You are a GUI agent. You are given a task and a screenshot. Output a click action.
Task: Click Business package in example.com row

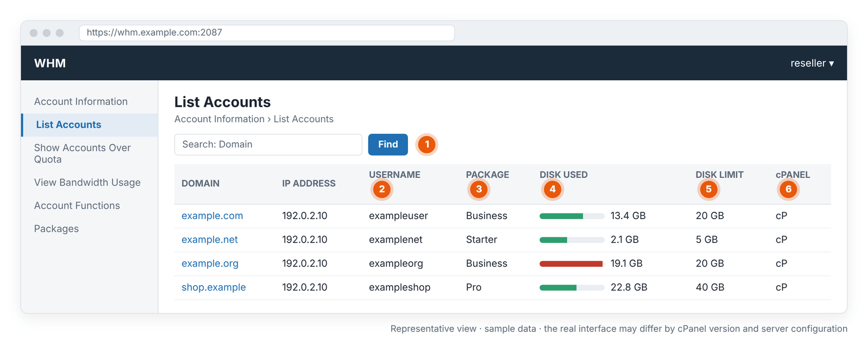point(487,216)
